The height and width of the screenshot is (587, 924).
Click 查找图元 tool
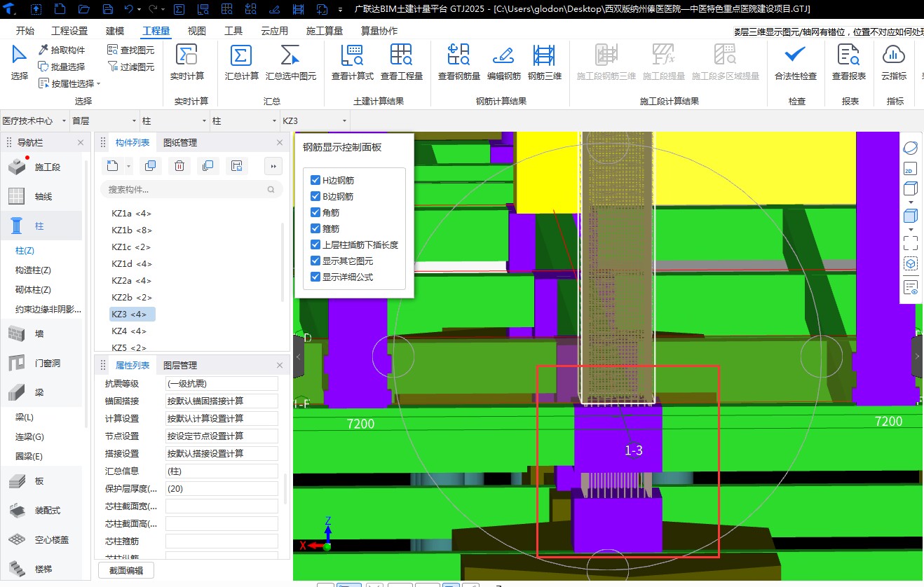(x=131, y=50)
